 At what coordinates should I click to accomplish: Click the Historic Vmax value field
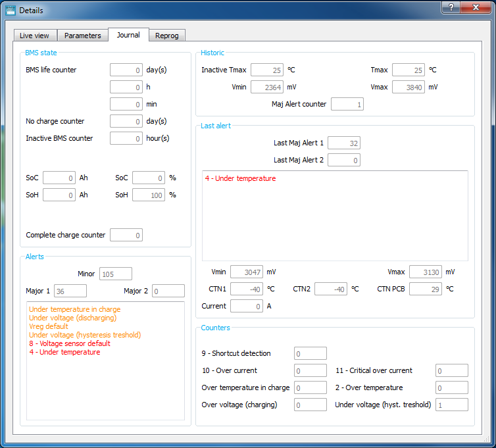click(x=409, y=87)
